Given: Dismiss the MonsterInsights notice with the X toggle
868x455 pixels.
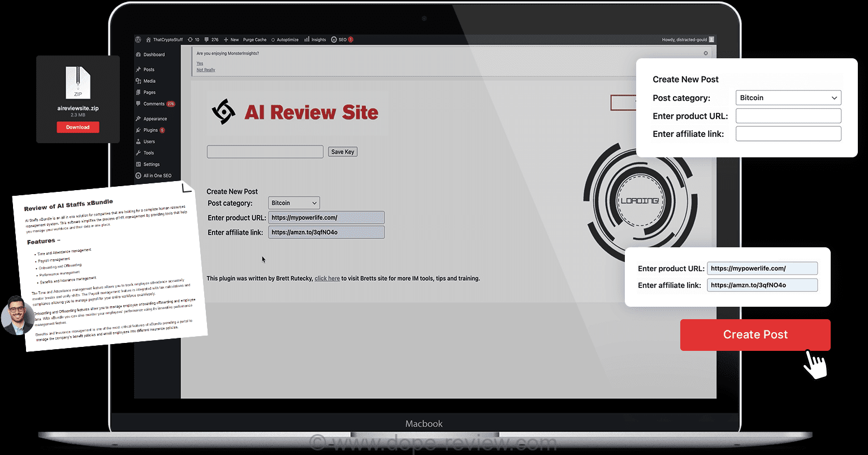Looking at the screenshot, I should pyautogui.click(x=705, y=53).
